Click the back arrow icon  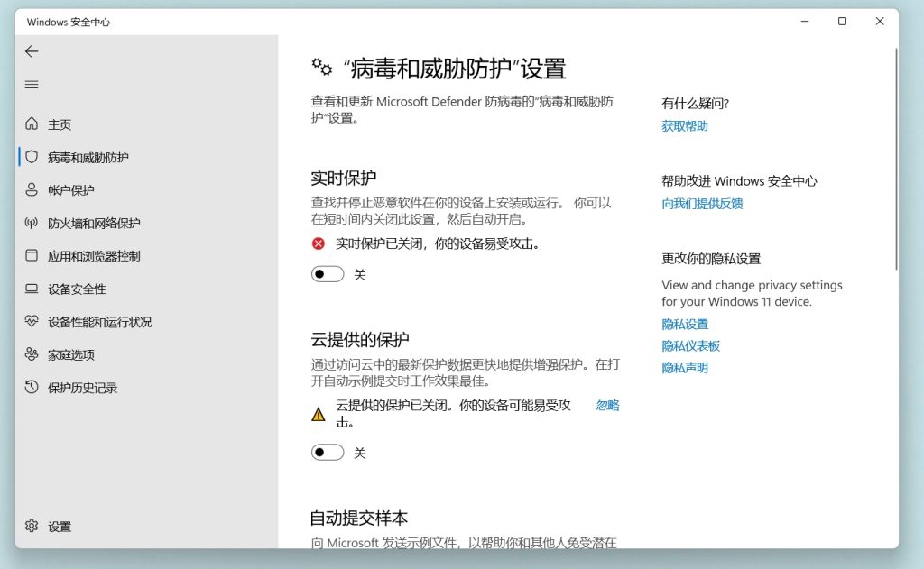[x=32, y=51]
